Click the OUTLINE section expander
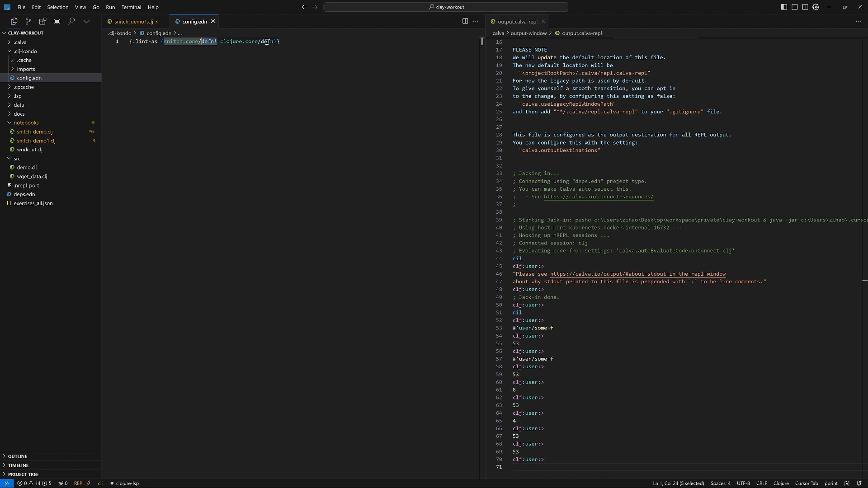The image size is (868, 488). point(4,456)
